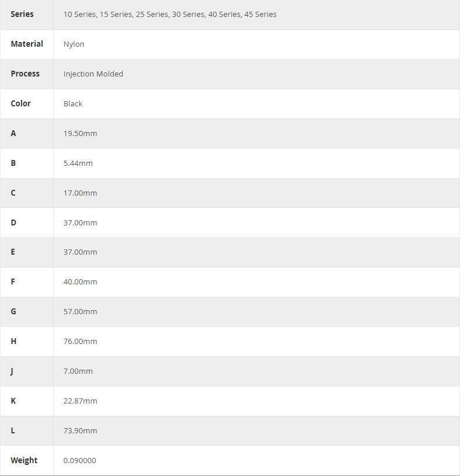
Task: Click the E dimension row label
Action: click(x=13, y=252)
